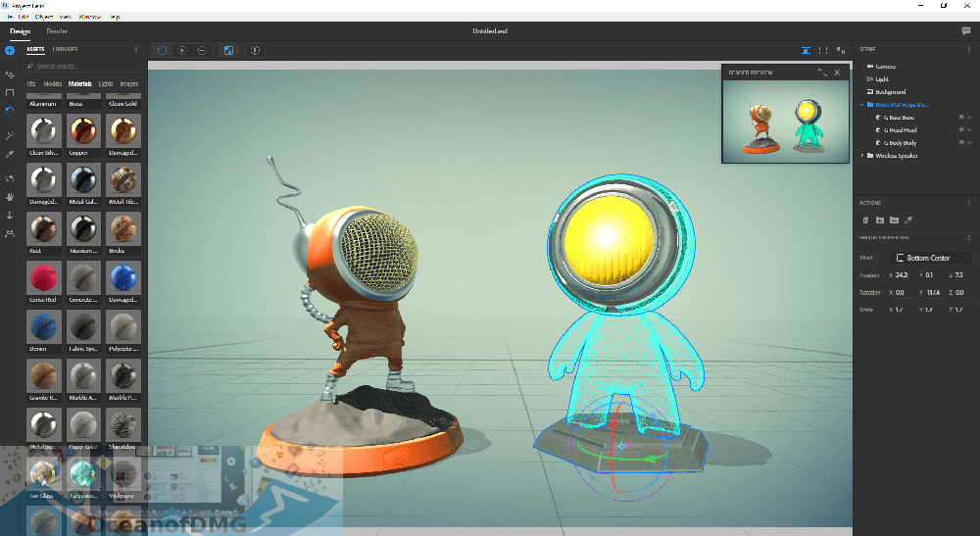Open the Images assets category

[x=128, y=83]
